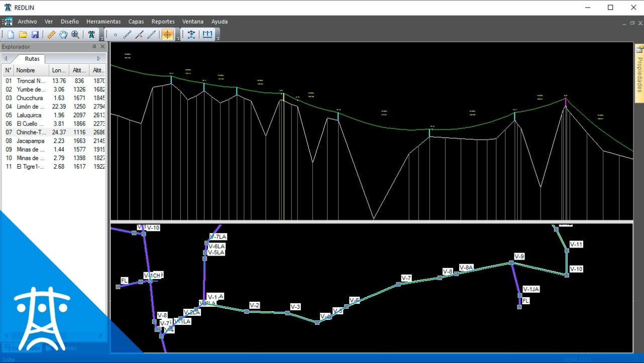Image resolution: width=644 pixels, height=363 pixels.
Task: Sort by the N° column header
Action: click(x=8, y=70)
